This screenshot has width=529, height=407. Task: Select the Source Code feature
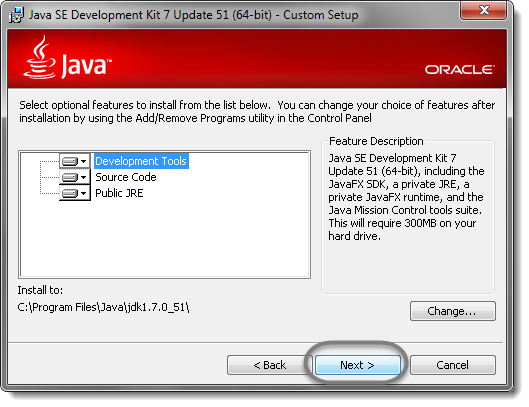click(126, 177)
